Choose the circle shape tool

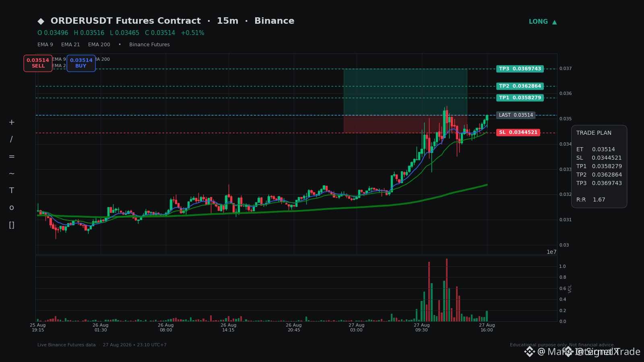(x=12, y=208)
